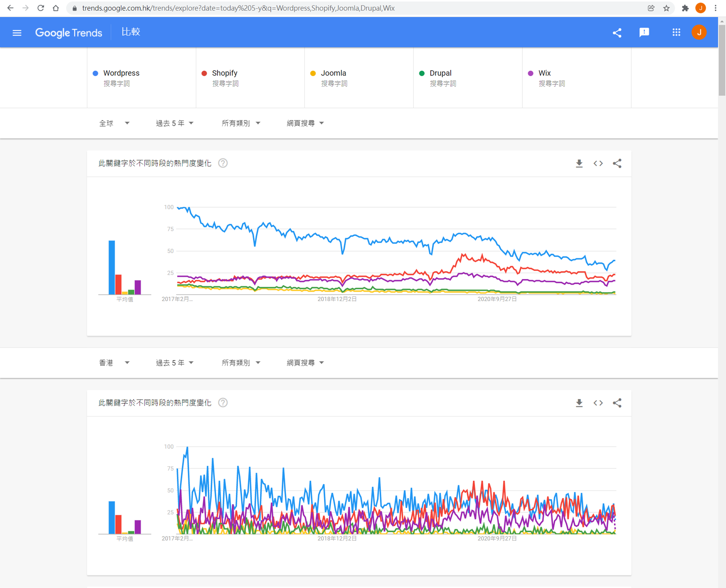This screenshot has width=726, height=588.
Task: Open the browser three-dot menu
Action: coord(715,8)
